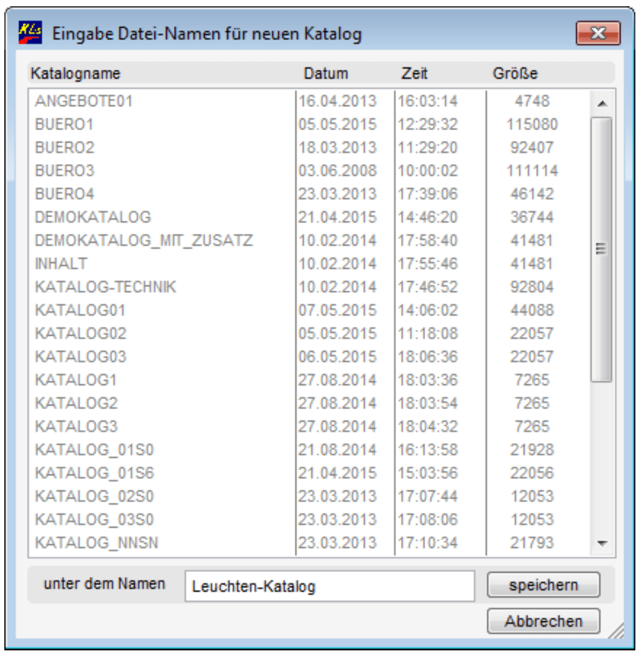Viewport: 644px width, 659px height.
Task: Select the ANGEBOTE01 catalog entry
Action: [84, 101]
